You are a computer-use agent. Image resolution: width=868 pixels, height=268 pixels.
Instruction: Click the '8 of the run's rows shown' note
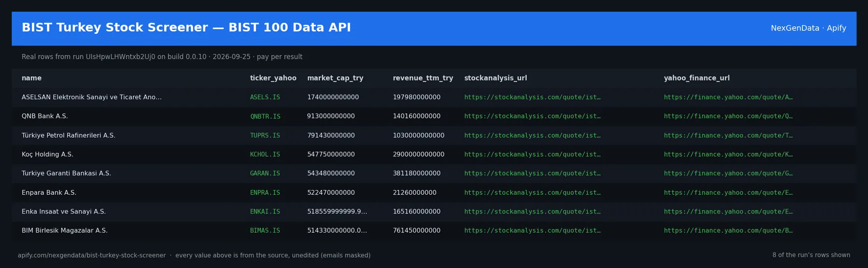pyautogui.click(x=811, y=255)
